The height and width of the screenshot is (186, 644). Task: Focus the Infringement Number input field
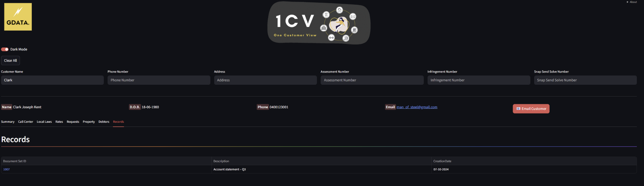479,80
